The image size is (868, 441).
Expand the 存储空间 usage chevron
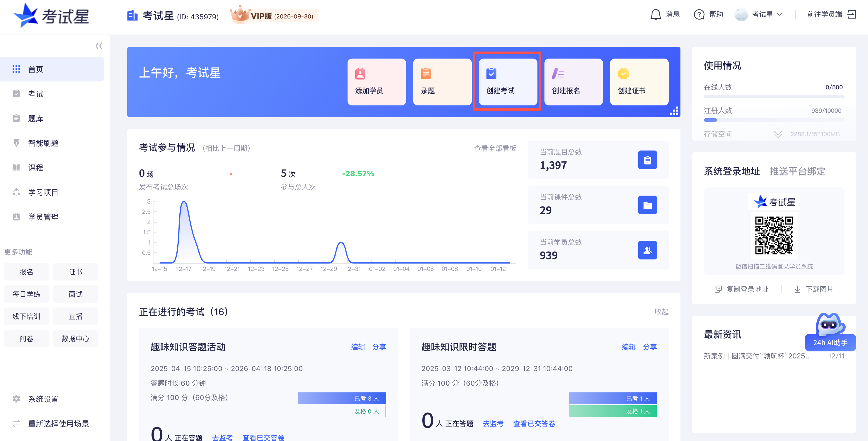click(x=778, y=134)
